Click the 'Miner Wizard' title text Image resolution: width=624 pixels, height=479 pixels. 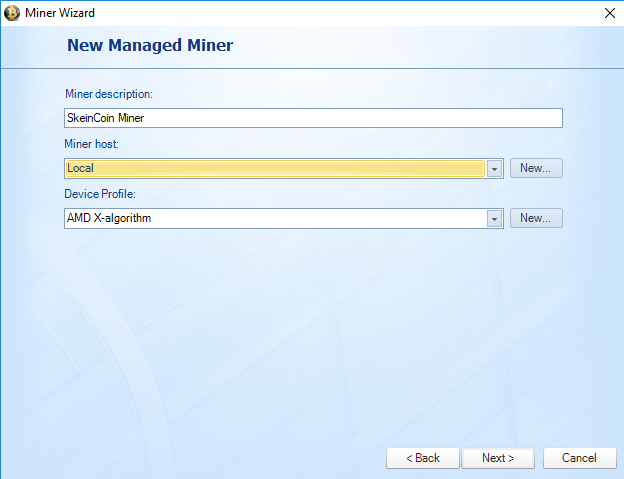coord(60,13)
